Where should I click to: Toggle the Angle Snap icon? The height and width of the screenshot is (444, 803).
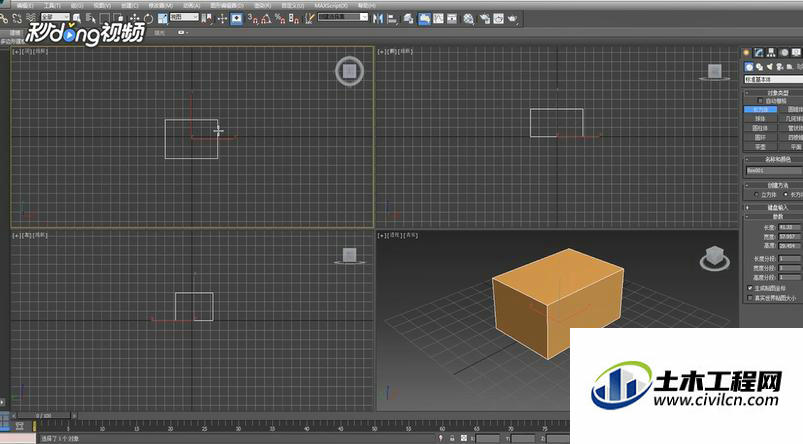pyautogui.click(x=266, y=19)
